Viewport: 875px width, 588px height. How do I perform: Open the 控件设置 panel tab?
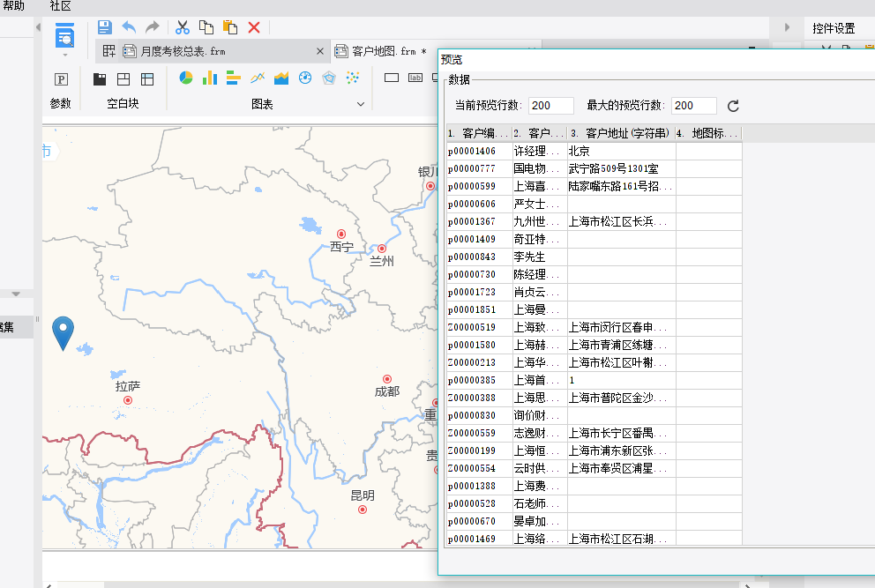click(834, 28)
